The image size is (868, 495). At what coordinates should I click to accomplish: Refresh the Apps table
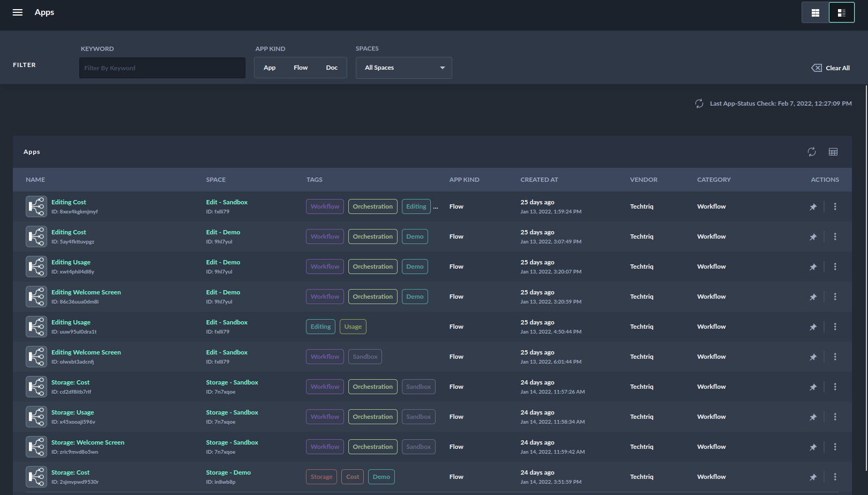click(x=812, y=152)
